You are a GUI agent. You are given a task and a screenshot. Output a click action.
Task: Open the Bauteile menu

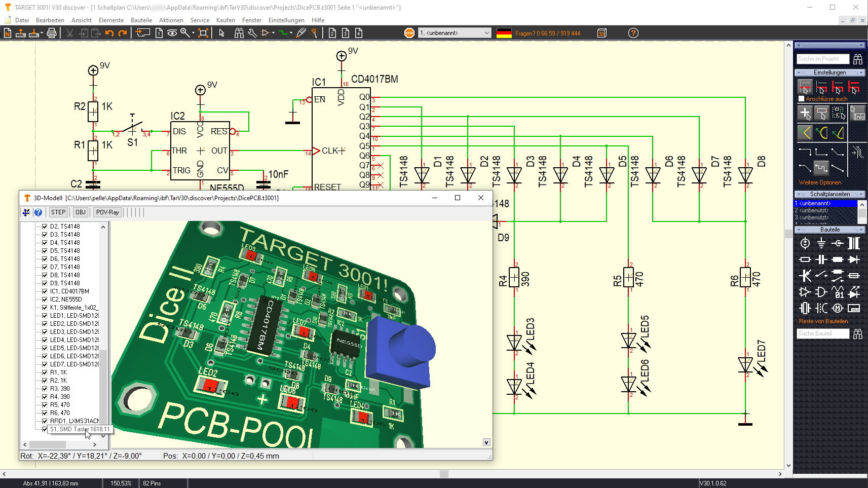pos(141,20)
